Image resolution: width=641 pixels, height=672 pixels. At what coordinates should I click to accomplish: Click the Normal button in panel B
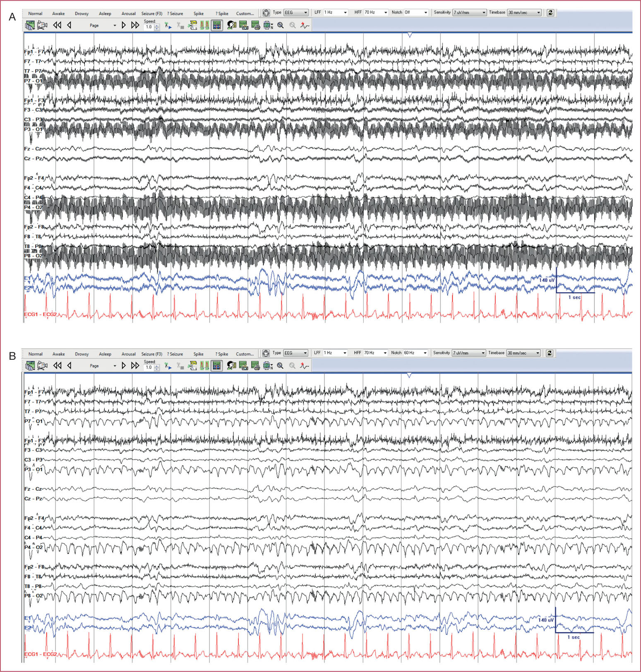click(35, 354)
